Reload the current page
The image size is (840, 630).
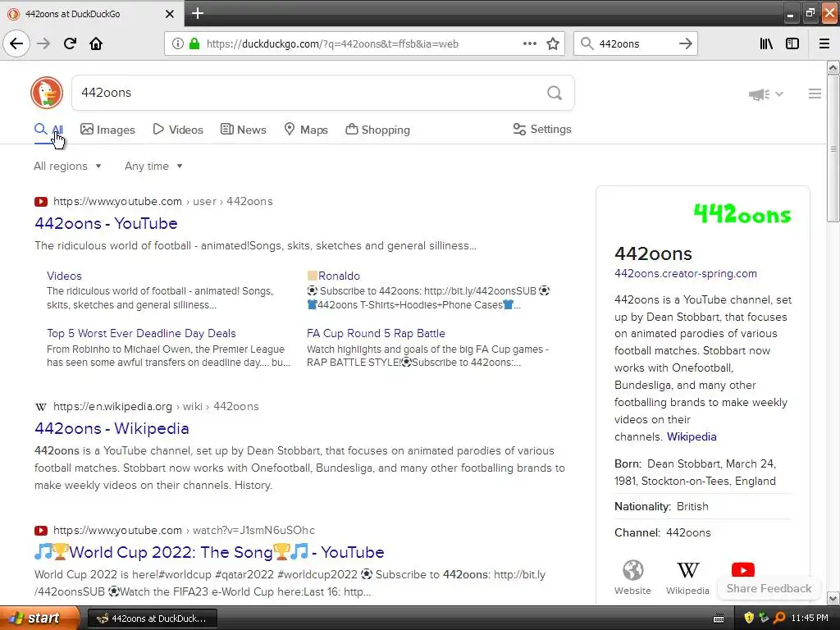(x=70, y=43)
